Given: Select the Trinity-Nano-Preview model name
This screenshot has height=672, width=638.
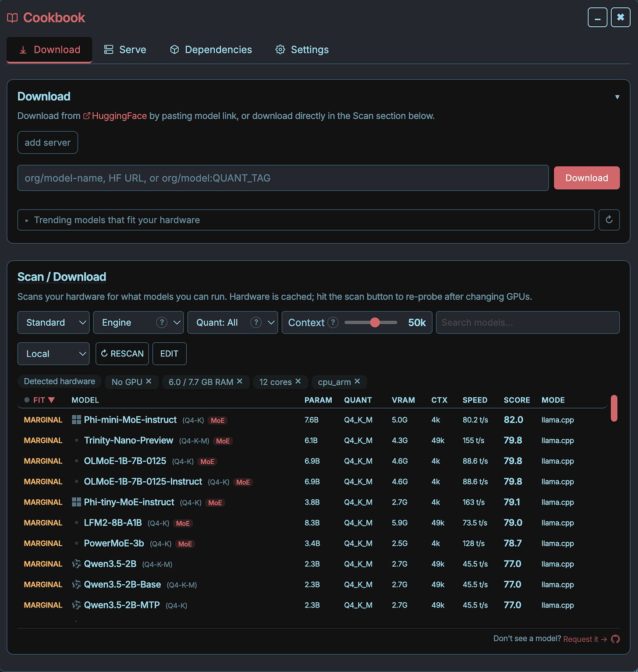Looking at the screenshot, I should pyautogui.click(x=128, y=441).
